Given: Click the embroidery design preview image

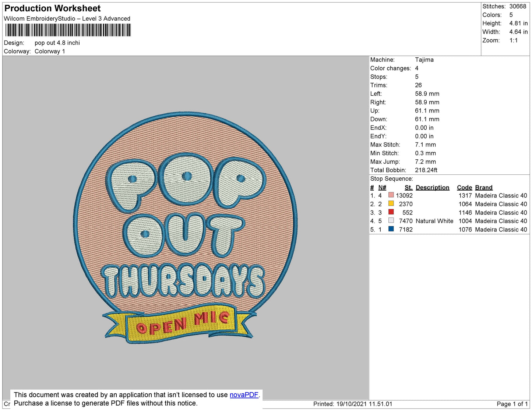Looking at the screenshot, I should pyautogui.click(x=185, y=228).
